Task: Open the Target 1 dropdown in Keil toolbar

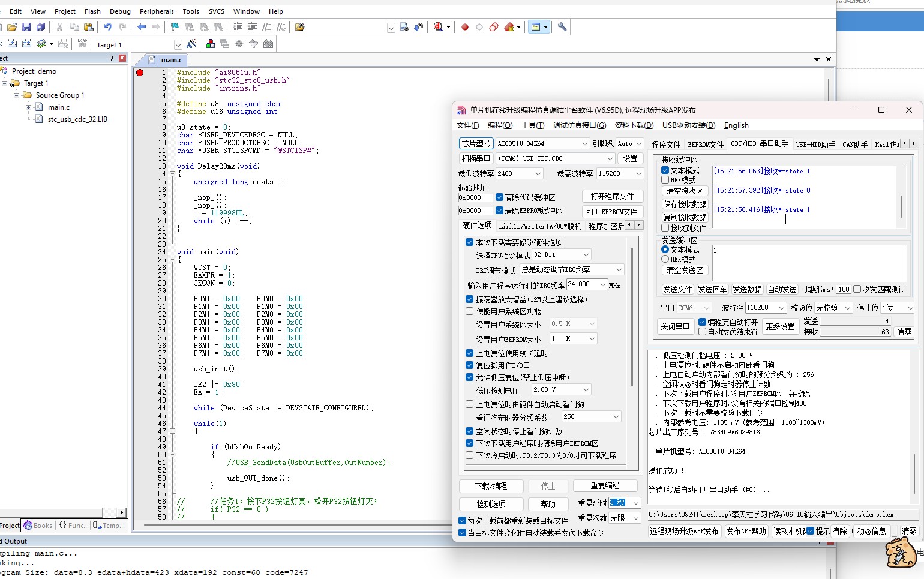Action: coord(178,44)
